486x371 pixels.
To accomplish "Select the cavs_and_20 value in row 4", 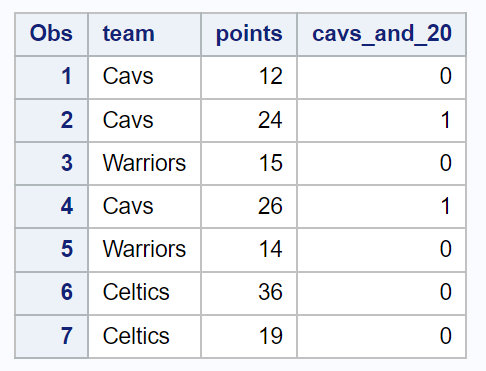I will (x=382, y=207).
